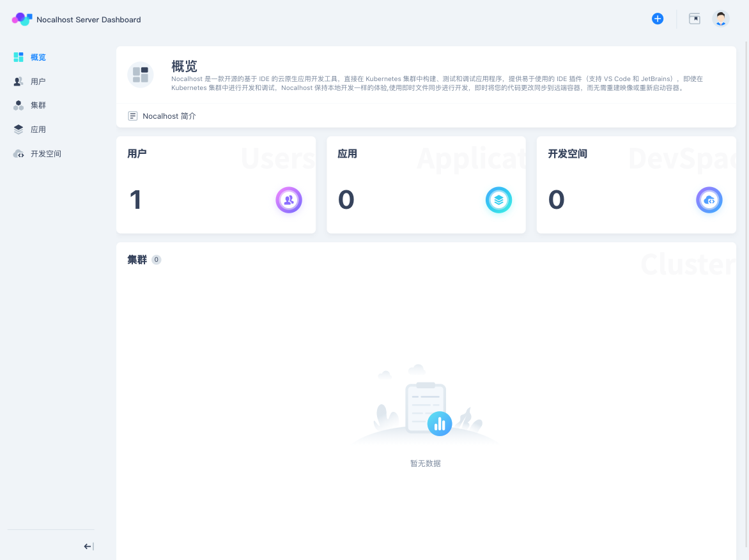Click the large 概览 header grid icon
This screenshot has height=560, width=749.
click(141, 75)
